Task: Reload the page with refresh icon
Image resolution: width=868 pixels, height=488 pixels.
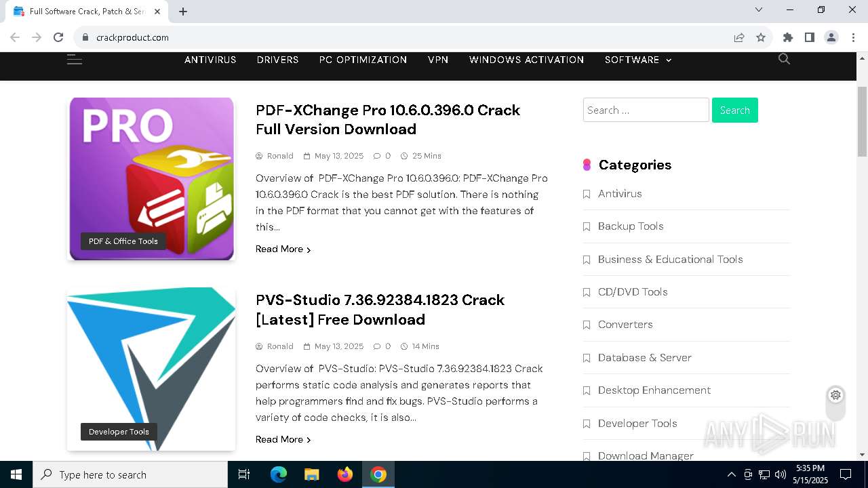Action: 58,37
